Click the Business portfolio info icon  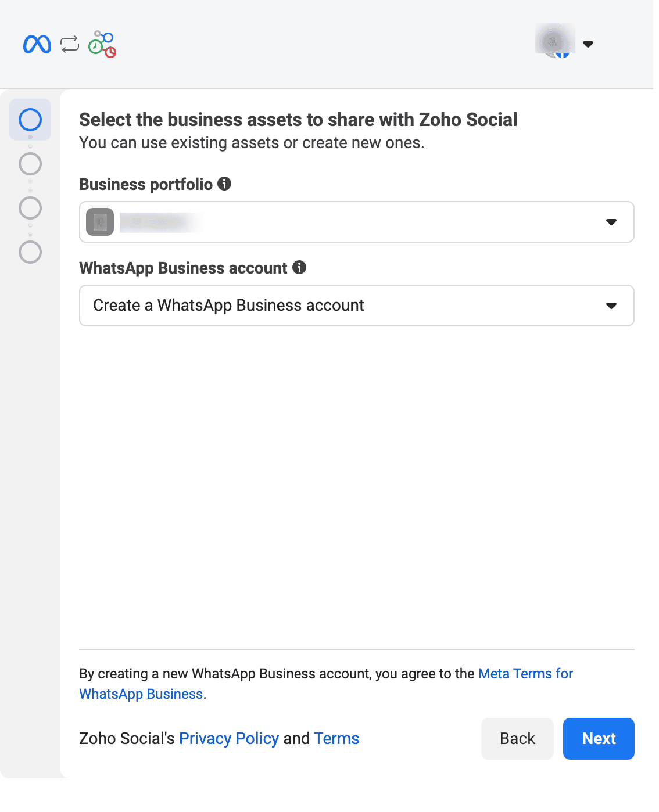224,184
